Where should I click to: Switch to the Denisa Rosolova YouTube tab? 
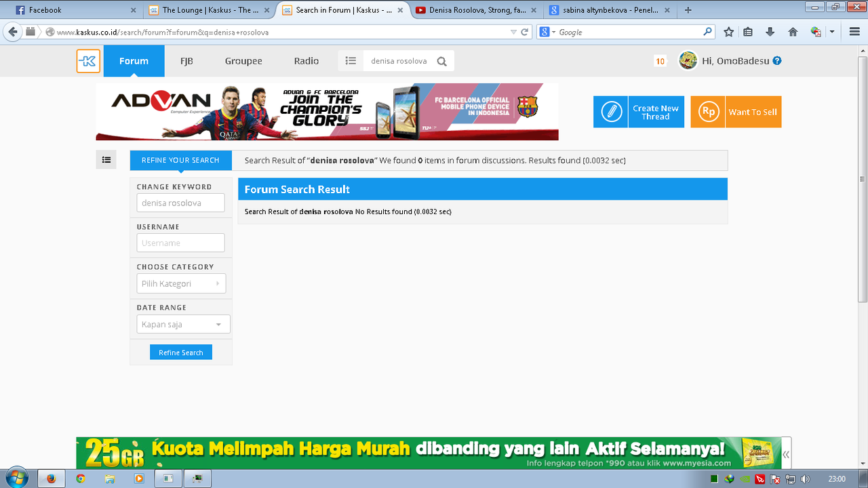[x=477, y=10]
